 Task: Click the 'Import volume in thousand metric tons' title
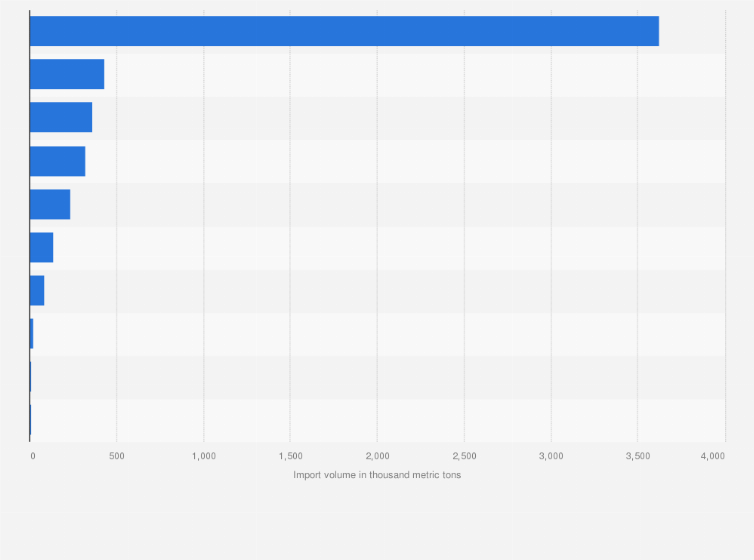(x=377, y=475)
